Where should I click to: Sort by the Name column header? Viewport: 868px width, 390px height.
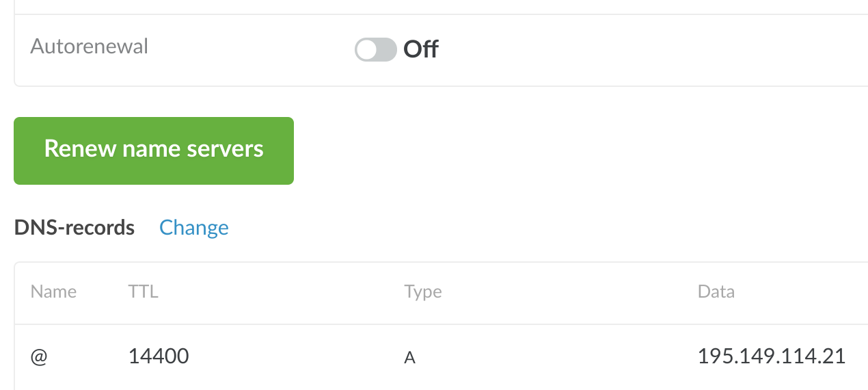53,292
